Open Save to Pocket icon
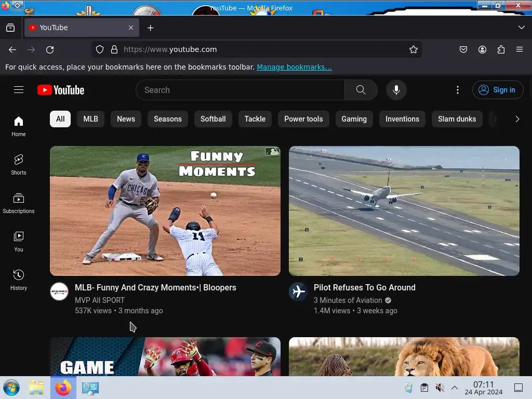The width and height of the screenshot is (532, 399). pyautogui.click(x=463, y=49)
